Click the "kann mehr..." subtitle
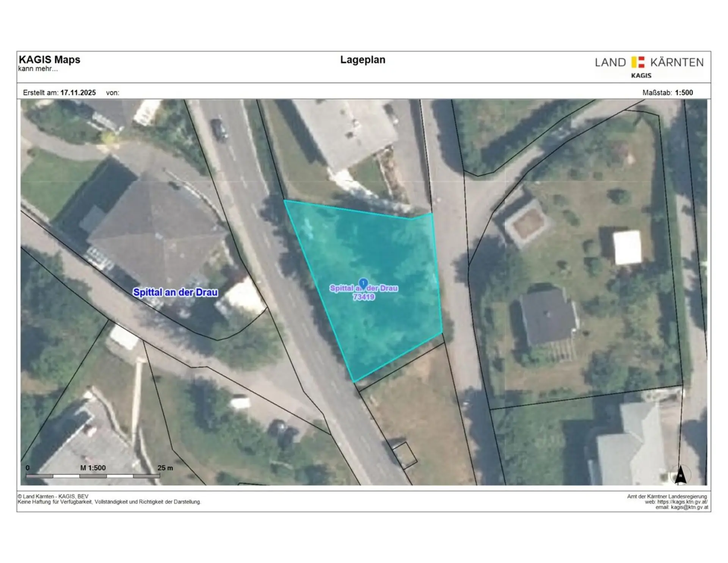Screen dimensions: 728x563 (x=38, y=69)
